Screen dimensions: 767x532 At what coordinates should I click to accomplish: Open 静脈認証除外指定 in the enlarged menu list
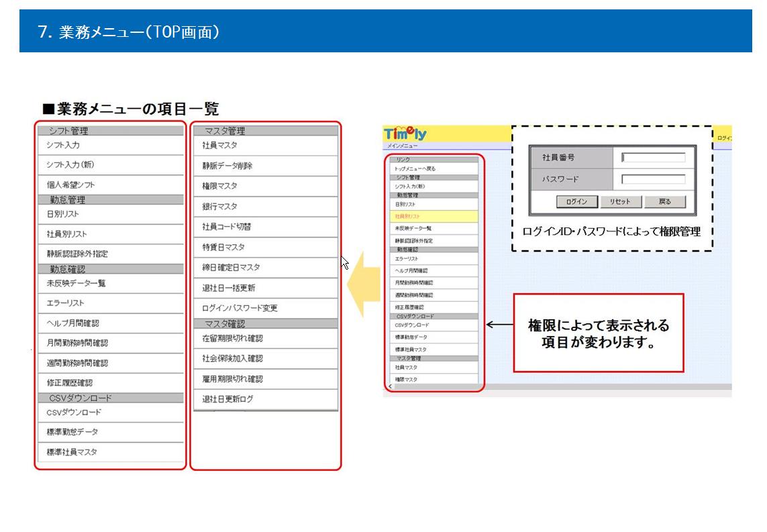(111, 254)
